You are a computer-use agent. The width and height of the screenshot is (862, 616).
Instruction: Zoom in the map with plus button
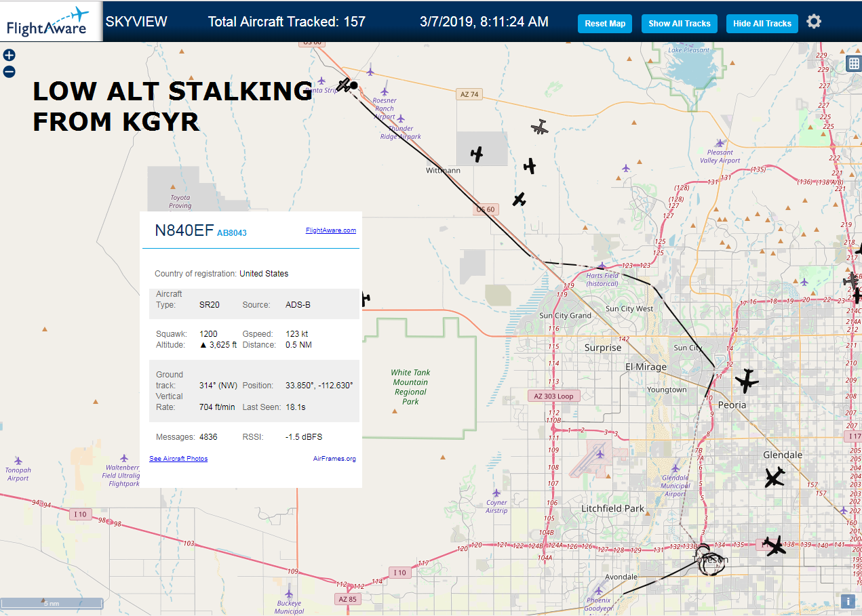click(9, 56)
